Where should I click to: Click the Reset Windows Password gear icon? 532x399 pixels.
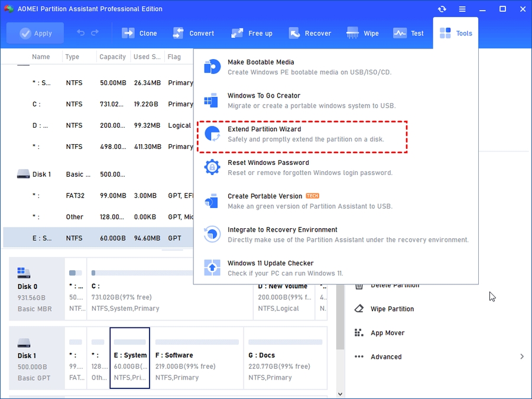212,167
